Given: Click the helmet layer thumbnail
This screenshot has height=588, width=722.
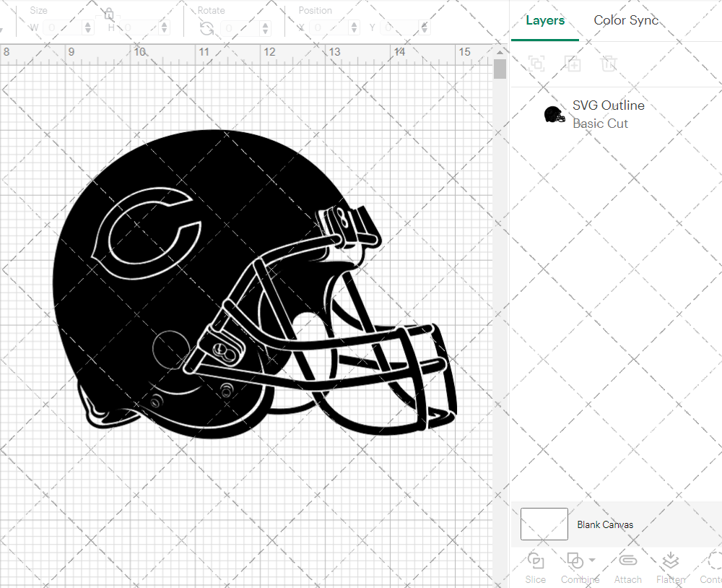Looking at the screenshot, I should click(554, 114).
